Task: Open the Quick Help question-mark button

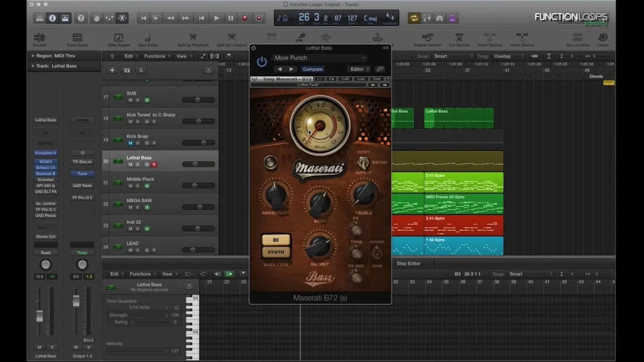Action: coord(80,18)
